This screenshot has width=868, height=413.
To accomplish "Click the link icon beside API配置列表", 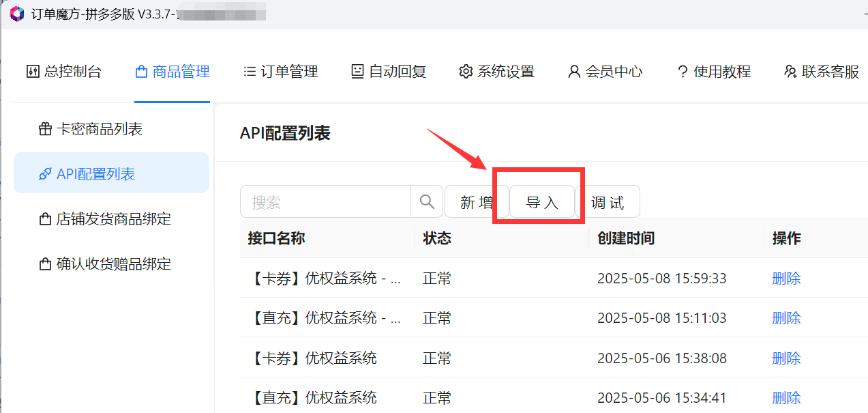I will pyautogui.click(x=45, y=174).
